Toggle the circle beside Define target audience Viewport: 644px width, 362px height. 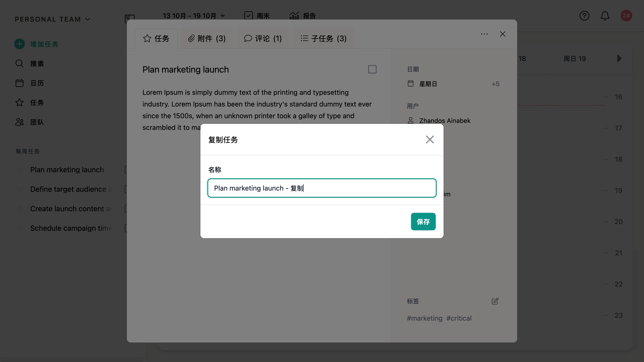(x=20, y=189)
